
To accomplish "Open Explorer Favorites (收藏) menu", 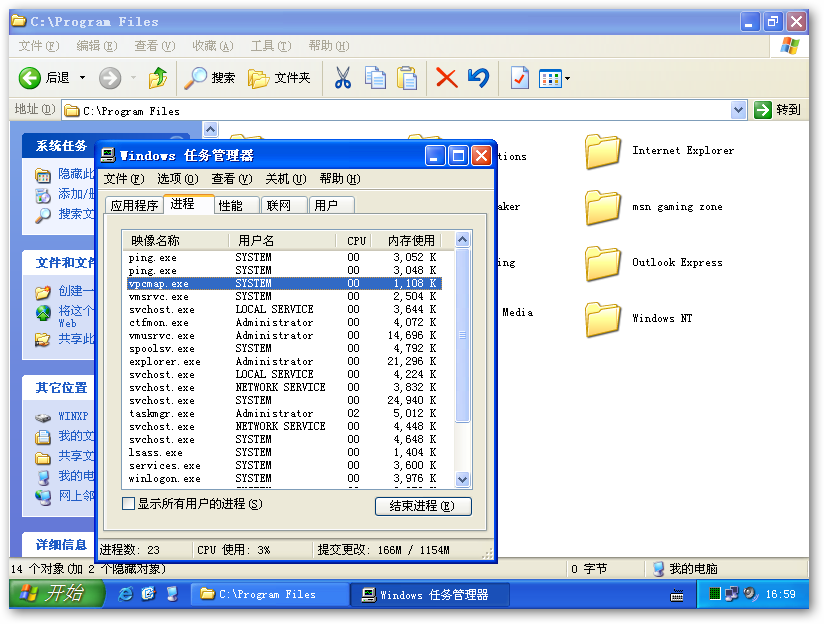I will point(212,46).
